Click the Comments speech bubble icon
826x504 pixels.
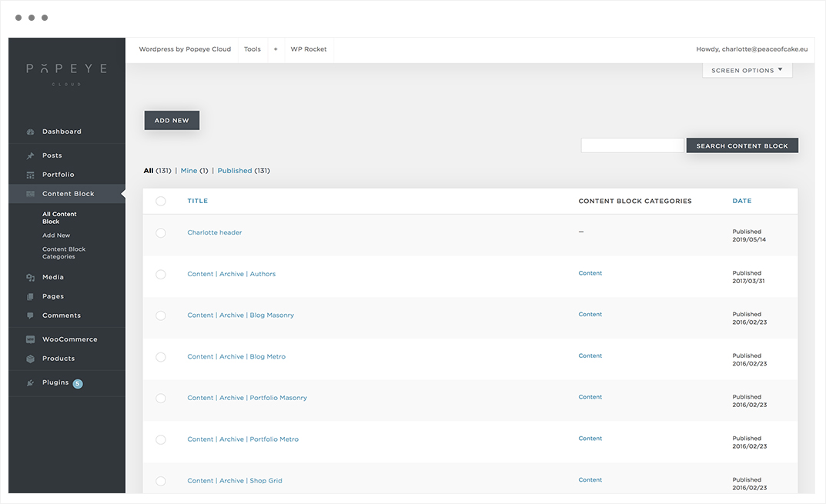(31, 315)
